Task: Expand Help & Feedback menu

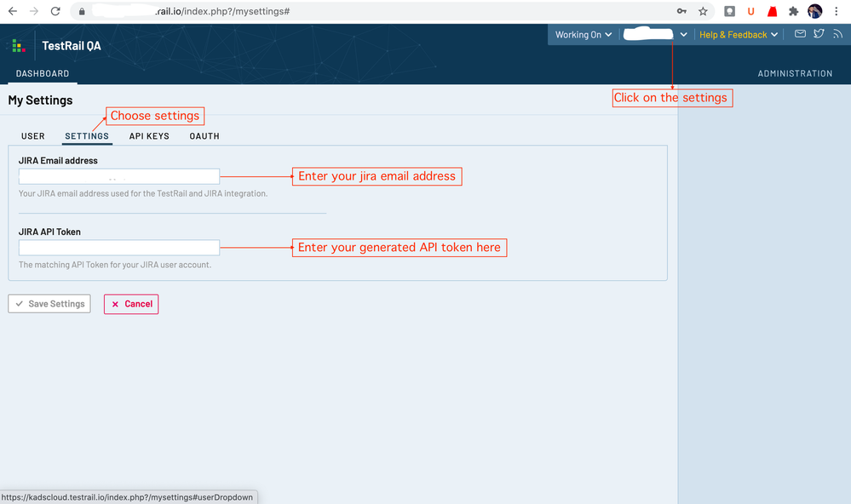Action: point(738,35)
